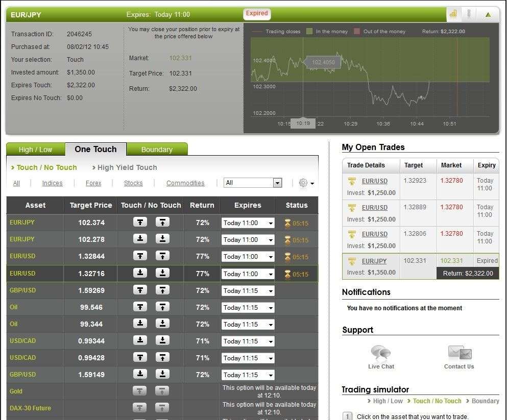Toggle the vertical list view icon at top right
The image size is (507, 420).
469,14
